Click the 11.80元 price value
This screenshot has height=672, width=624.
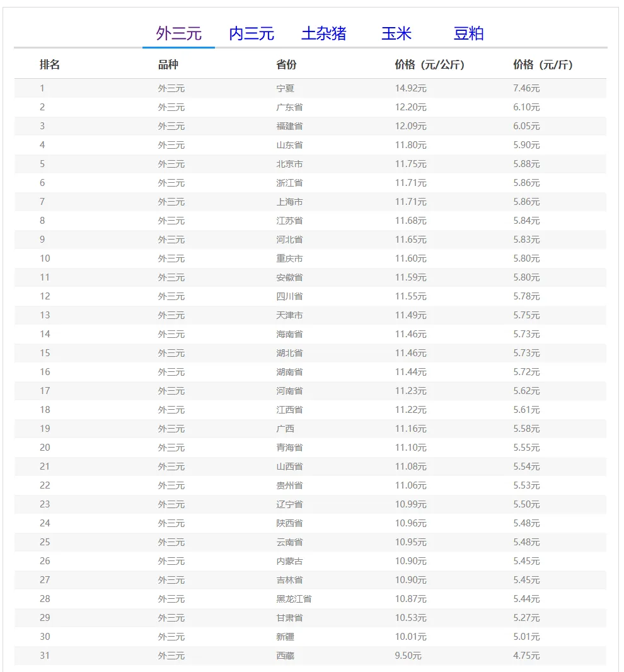click(x=410, y=145)
